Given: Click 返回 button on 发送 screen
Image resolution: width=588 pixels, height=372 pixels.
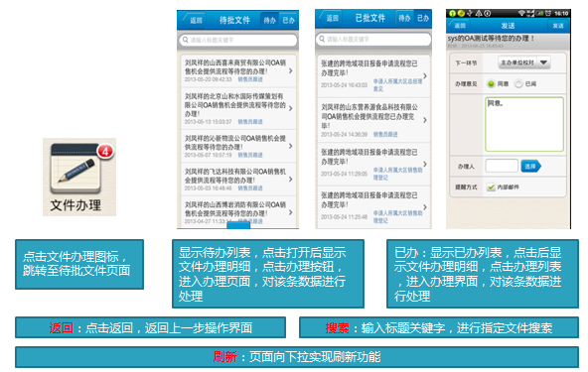Looking at the screenshot, I should click(459, 26).
